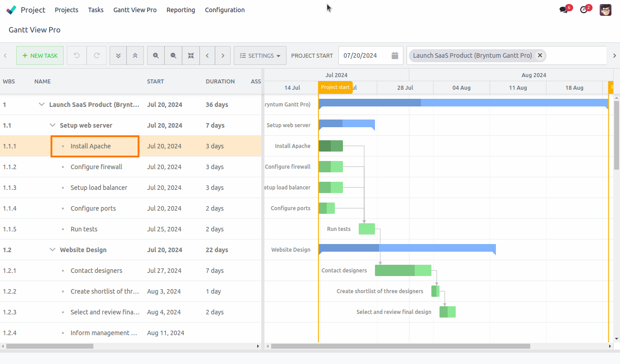Collapse the Website Design group
The height and width of the screenshot is (364, 620).
pos(52,249)
